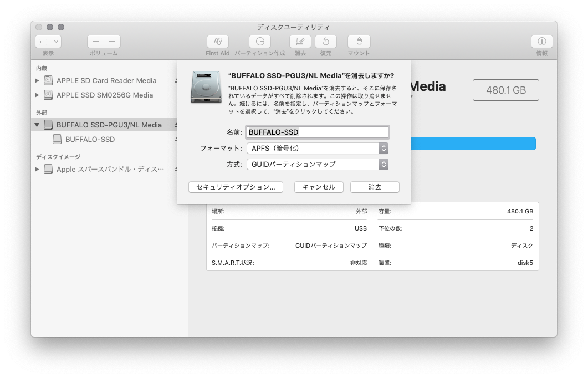Open the sidebar view options button
Screen dimensions: 588x378
click(x=48, y=42)
